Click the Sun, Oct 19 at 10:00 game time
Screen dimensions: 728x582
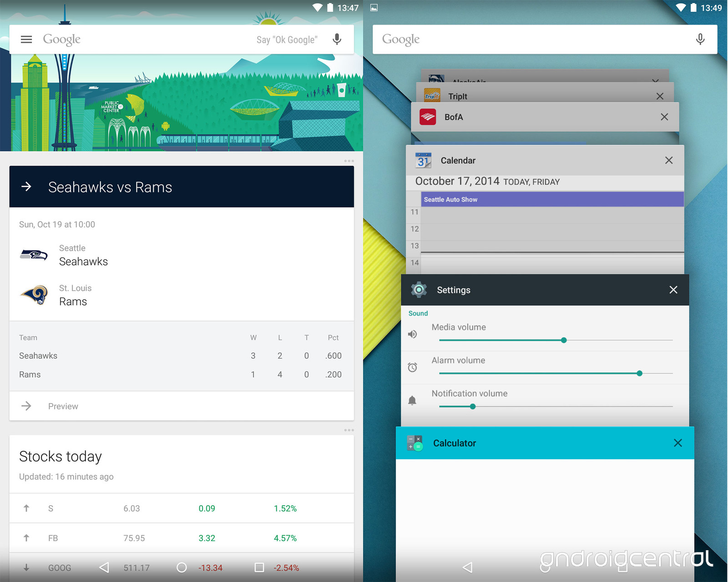pos(57,224)
